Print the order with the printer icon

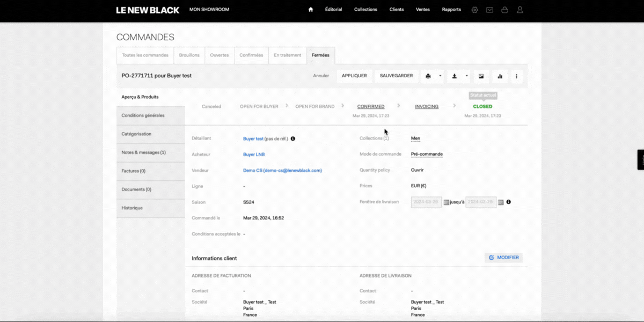pyautogui.click(x=428, y=76)
